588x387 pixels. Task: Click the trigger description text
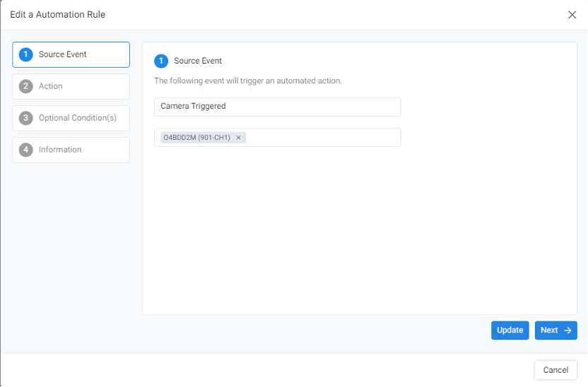[248, 81]
